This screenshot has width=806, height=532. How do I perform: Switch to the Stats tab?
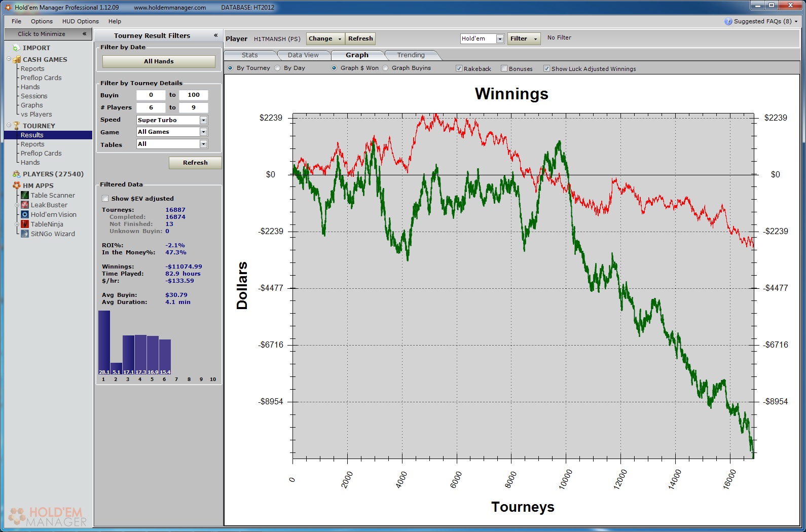pos(250,55)
